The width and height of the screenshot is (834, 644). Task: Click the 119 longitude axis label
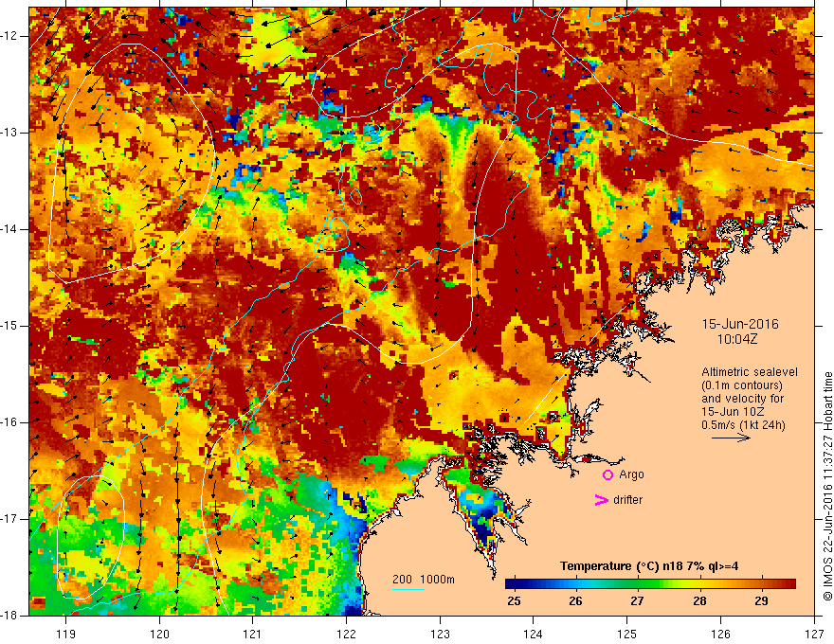66,634
